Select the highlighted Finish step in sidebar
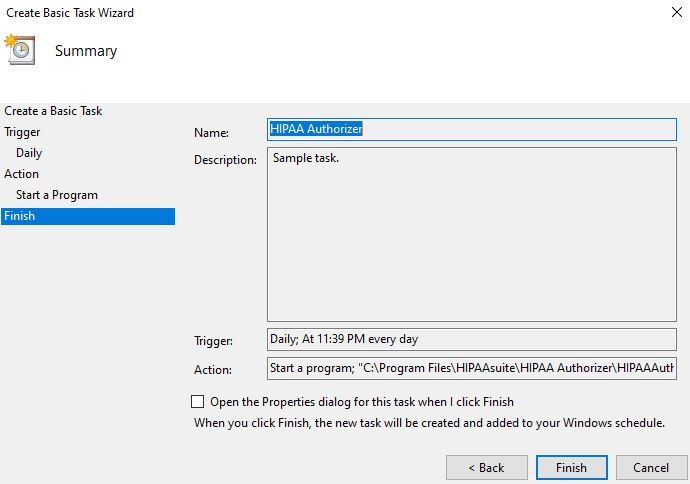The height and width of the screenshot is (484, 690). point(88,216)
